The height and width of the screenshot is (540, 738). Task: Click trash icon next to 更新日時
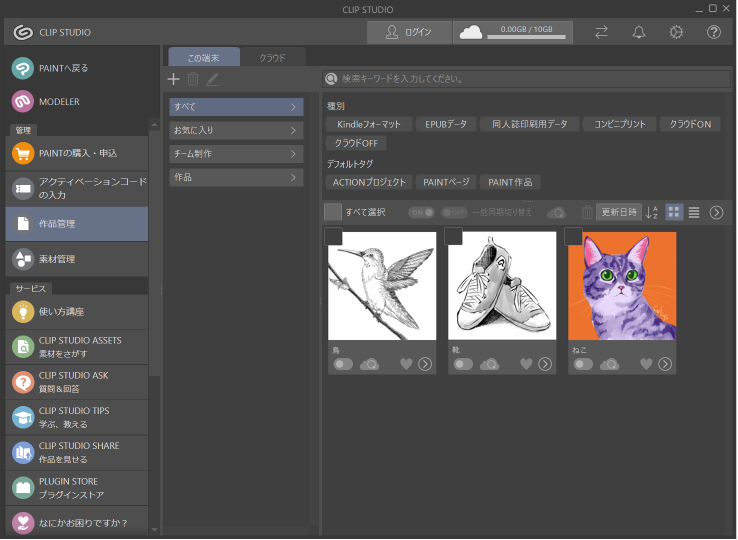coord(587,212)
